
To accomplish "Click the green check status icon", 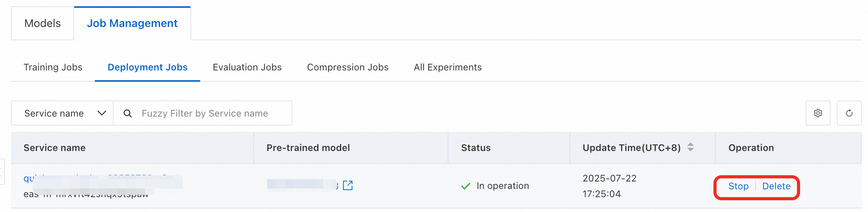I will (x=465, y=186).
